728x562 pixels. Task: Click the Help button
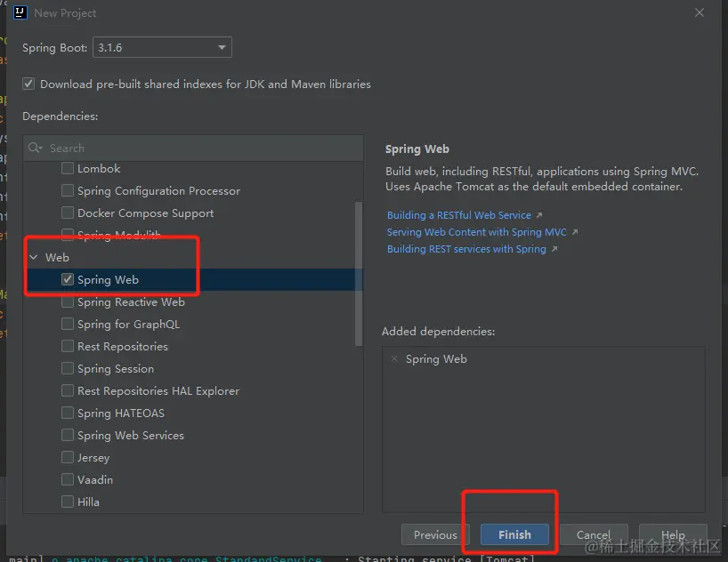pyautogui.click(x=673, y=534)
